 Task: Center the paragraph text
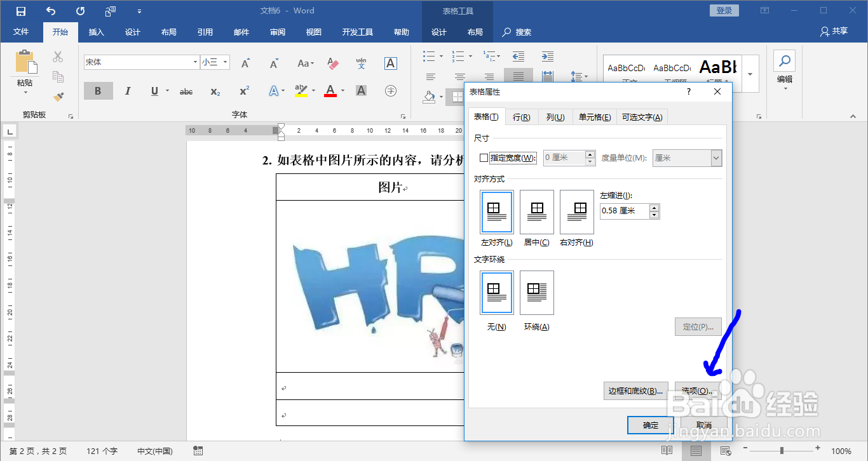point(460,77)
